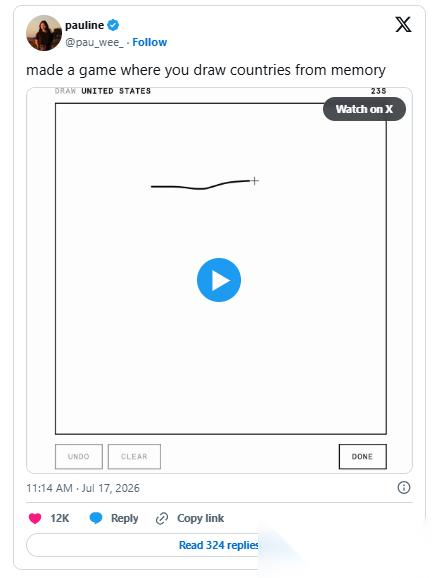
Task: Open the tweet info circle icon
Action: (404, 488)
